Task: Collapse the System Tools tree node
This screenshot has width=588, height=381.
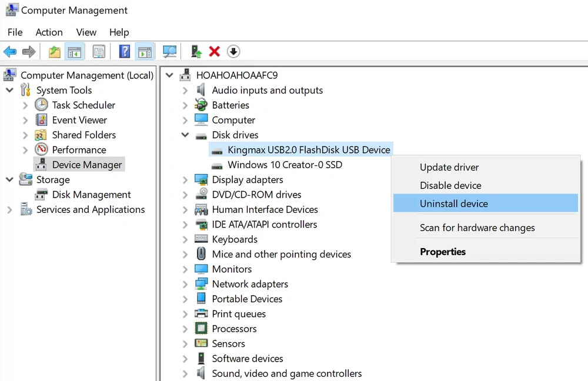Action: pos(9,91)
